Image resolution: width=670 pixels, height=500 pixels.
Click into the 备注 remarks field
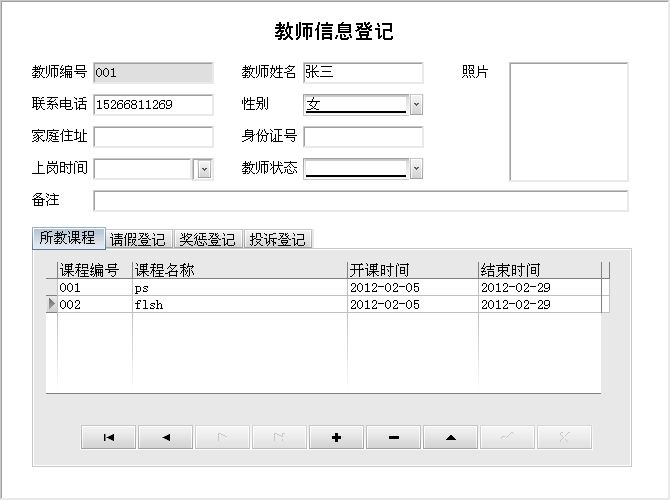(360, 201)
